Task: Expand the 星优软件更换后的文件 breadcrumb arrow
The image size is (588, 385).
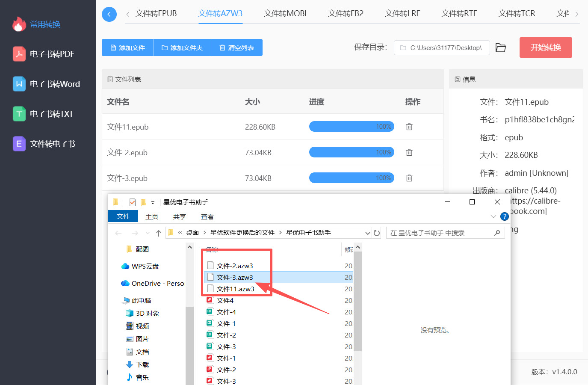Action: 280,233
